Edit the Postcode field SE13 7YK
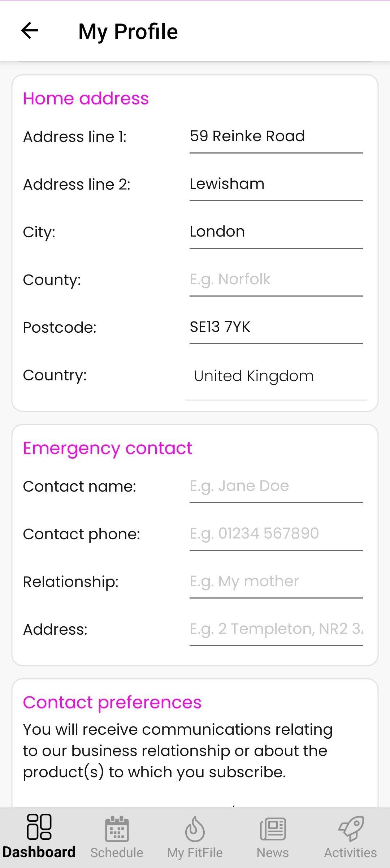 coord(276,327)
